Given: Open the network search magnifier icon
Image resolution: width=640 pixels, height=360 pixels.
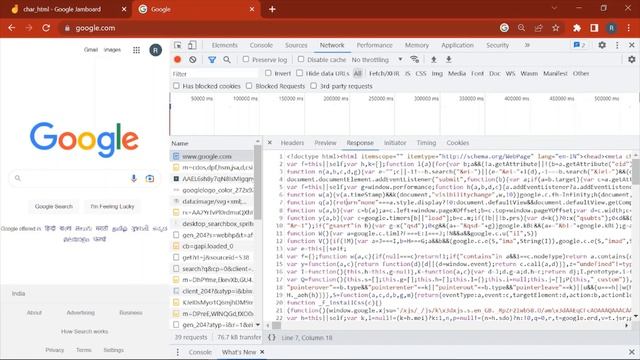Looking at the screenshot, I should (227, 60).
